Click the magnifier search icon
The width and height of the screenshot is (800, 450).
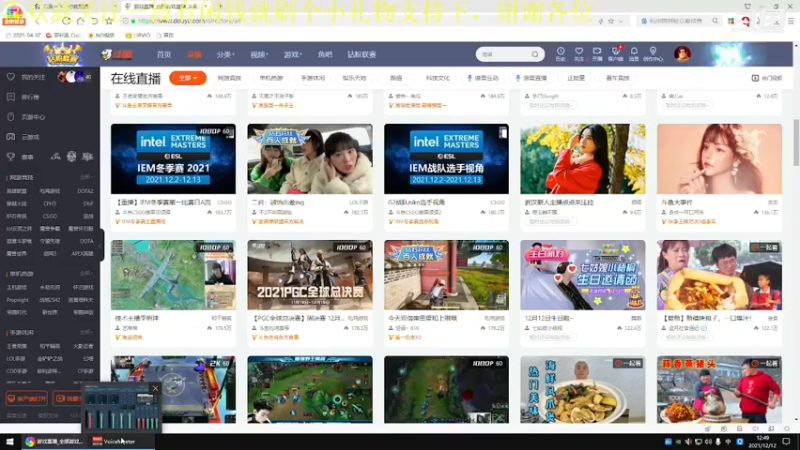(535, 54)
